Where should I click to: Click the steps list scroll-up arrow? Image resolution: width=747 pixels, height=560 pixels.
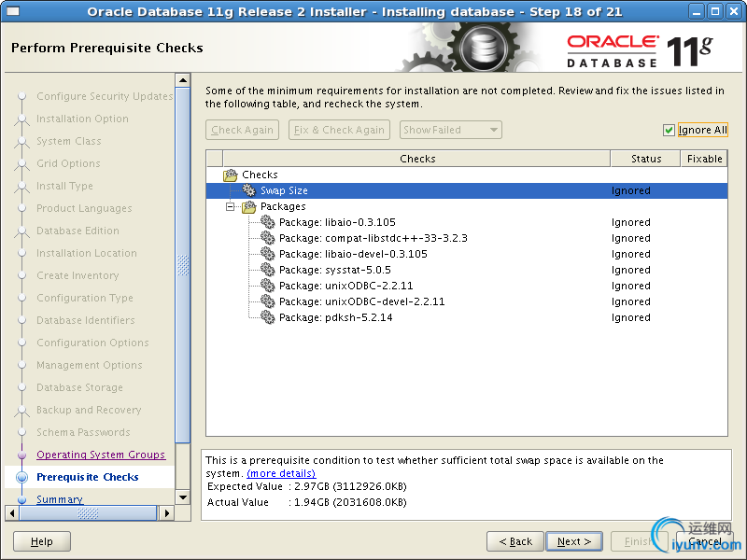point(183,80)
